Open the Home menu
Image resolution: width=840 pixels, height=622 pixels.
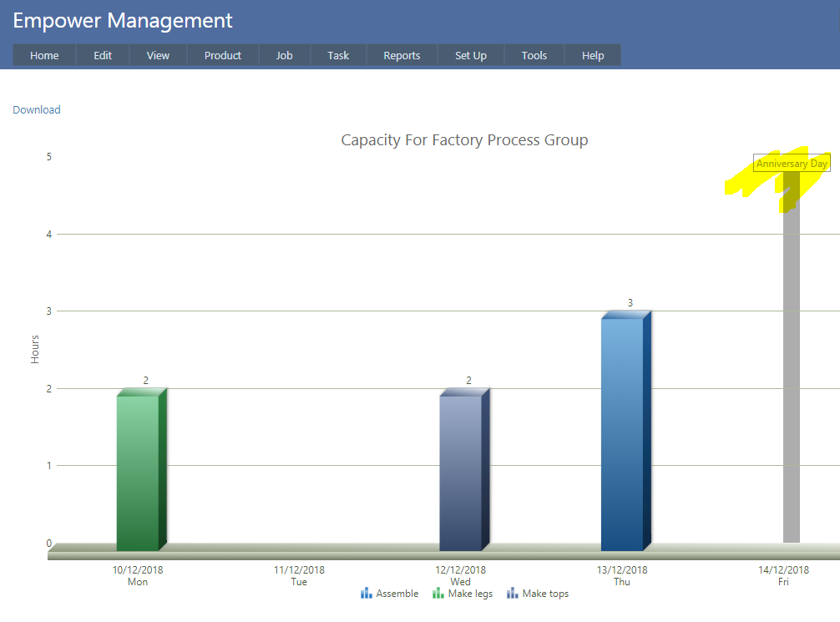click(44, 55)
